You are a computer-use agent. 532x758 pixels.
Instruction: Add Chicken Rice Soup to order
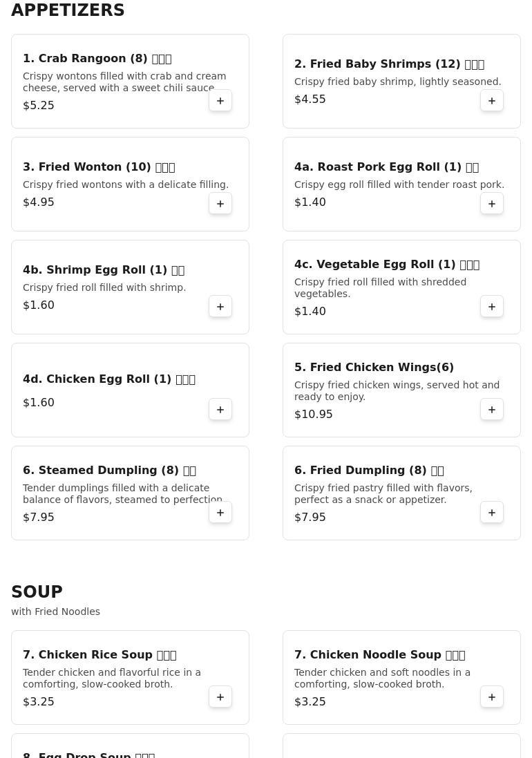[x=220, y=697]
